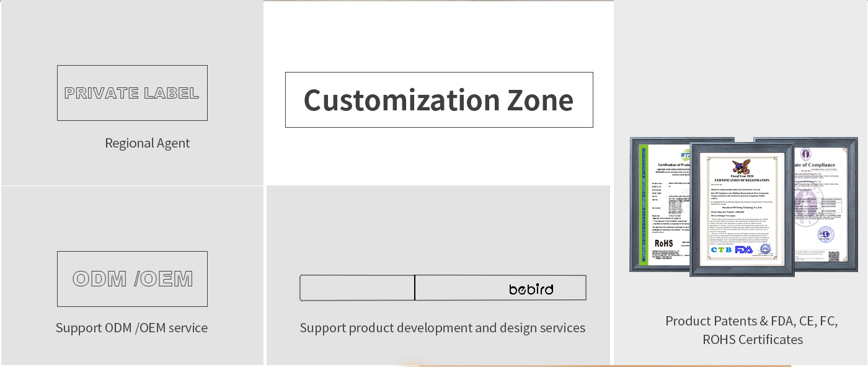Click the product development and design services caption
Image resolution: width=868 pixels, height=367 pixels.
(x=443, y=327)
